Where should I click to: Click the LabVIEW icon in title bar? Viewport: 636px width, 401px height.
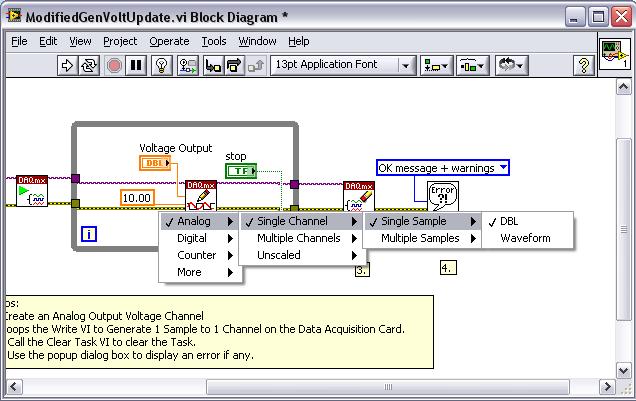(14, 16)
